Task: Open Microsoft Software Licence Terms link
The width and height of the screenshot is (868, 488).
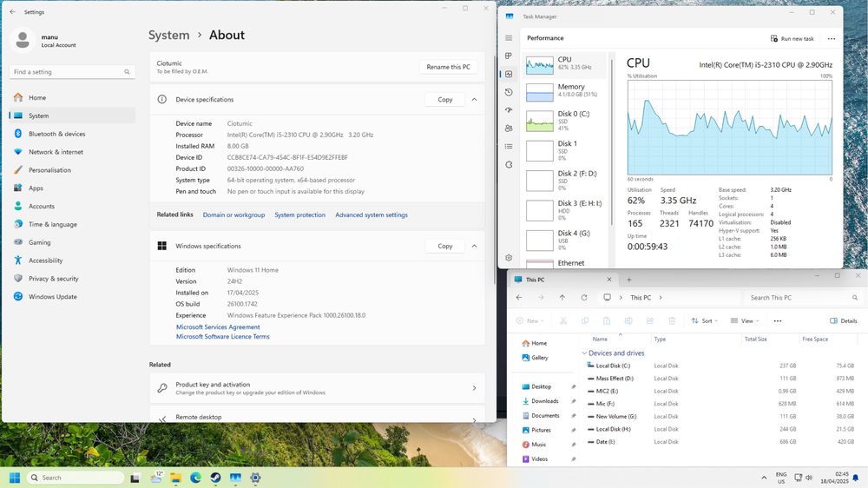Action: click(222, 337)
